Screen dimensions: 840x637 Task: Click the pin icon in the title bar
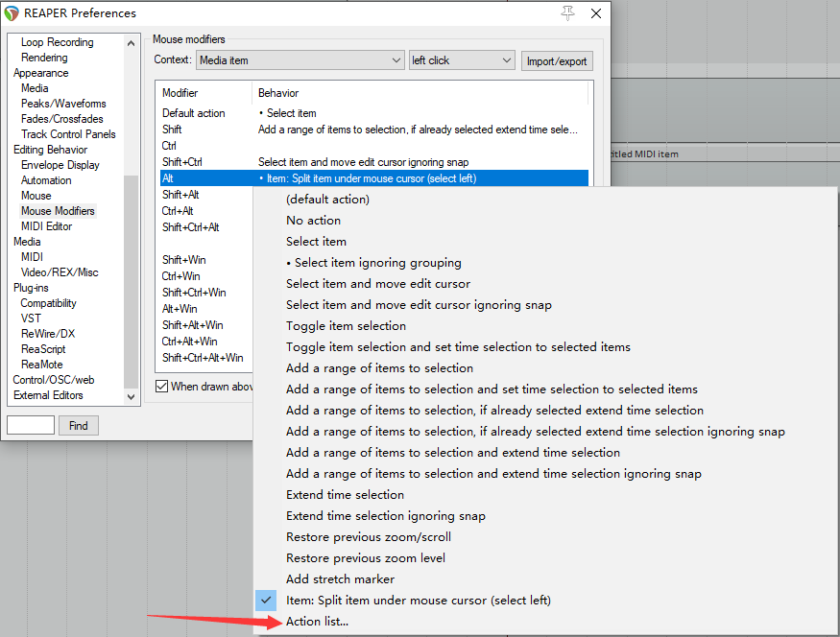568,12
